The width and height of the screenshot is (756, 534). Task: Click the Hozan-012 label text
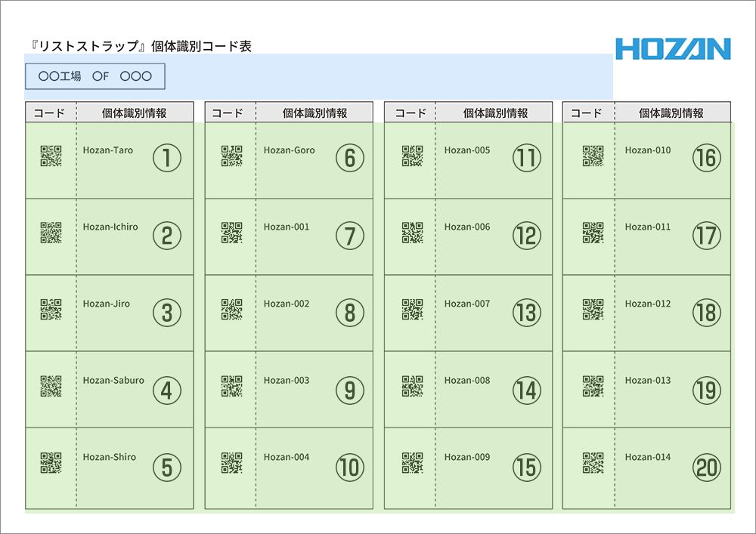648,304
